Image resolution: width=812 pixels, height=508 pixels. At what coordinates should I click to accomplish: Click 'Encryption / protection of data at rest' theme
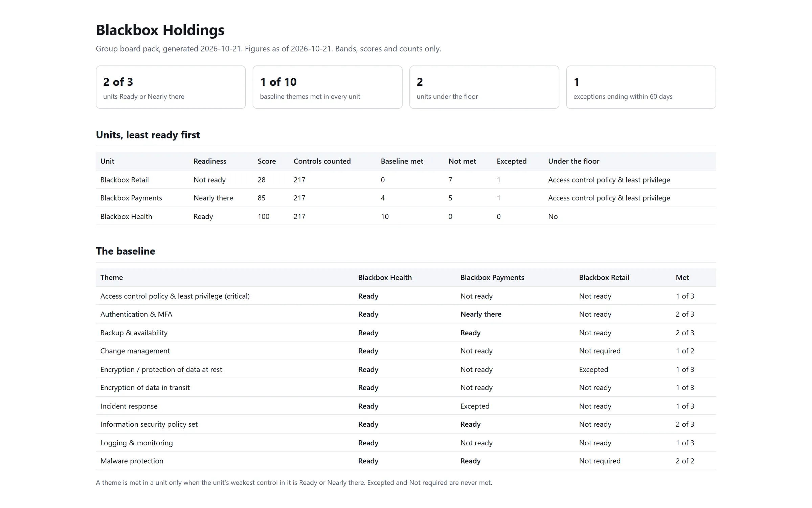[161, 369]
